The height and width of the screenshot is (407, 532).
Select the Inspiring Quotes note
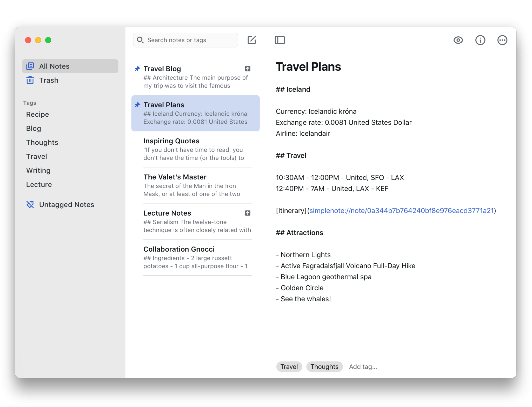171,141
